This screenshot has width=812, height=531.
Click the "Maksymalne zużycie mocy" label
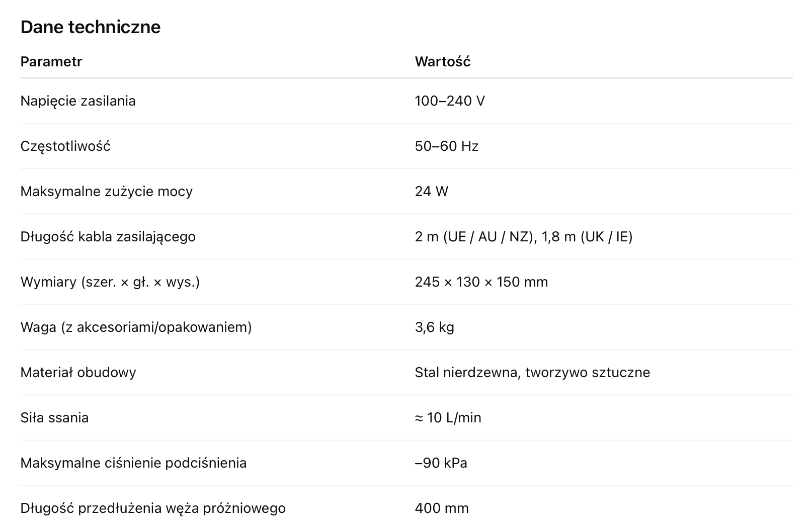(x=107, y=192)
